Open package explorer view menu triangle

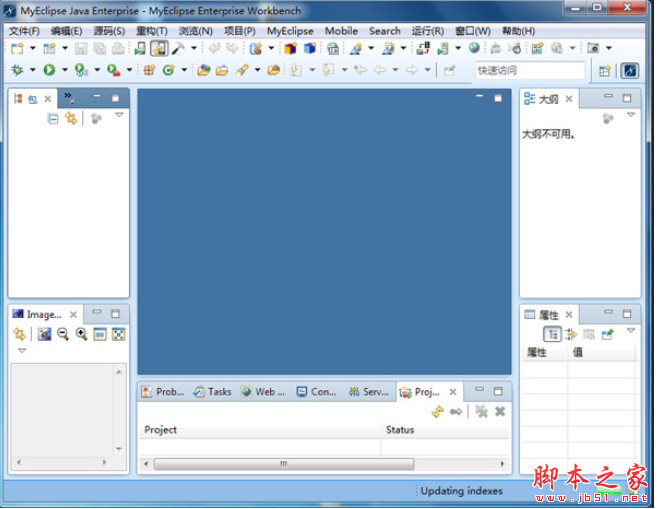point(119,115)
